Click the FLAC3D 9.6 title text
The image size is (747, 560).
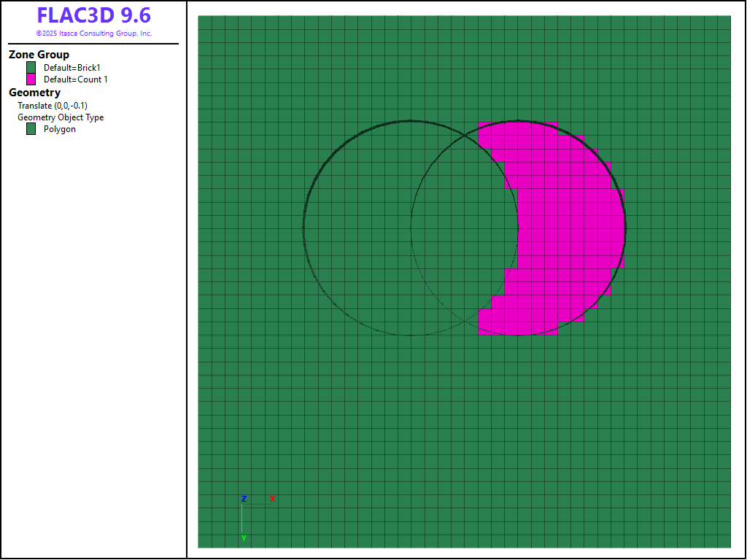click(x=93, y=16)
